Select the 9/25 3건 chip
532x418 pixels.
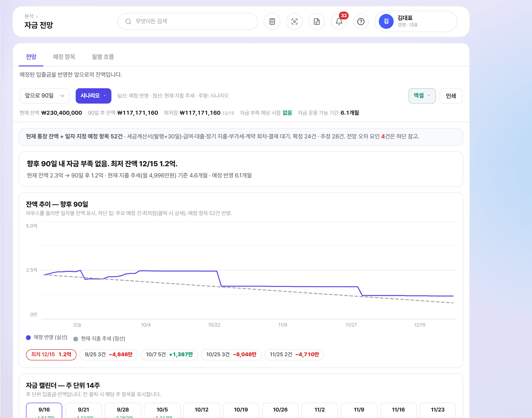click(109, 354)
